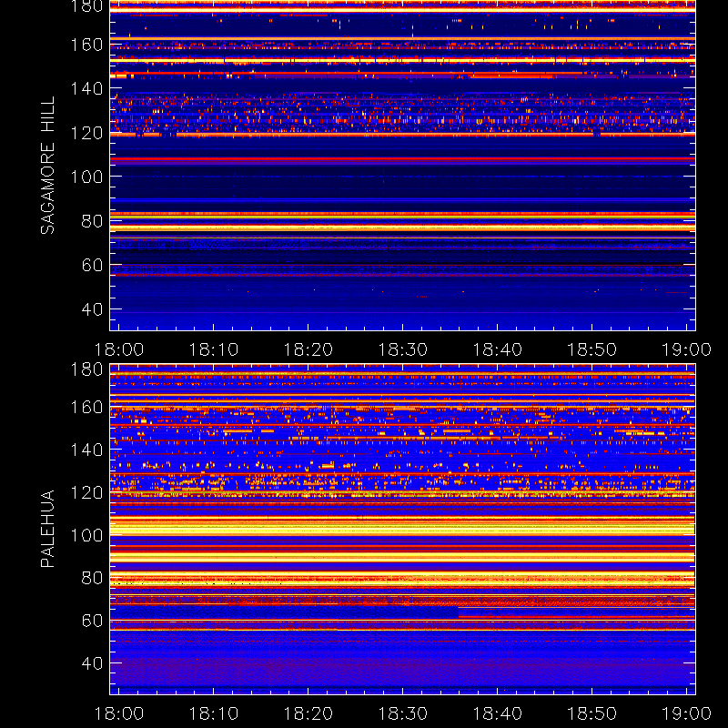Click the 18:00 time label below Palehua plot

click(119, 713)
